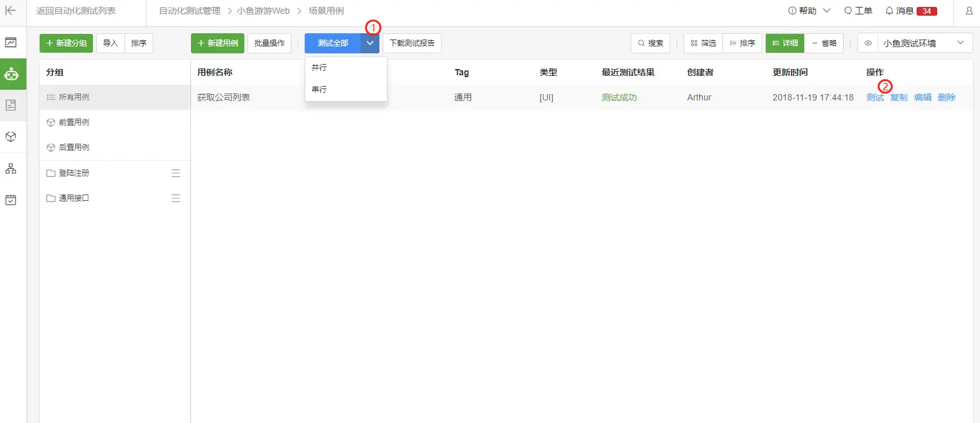This screenshot has height=423, width=980.
Task: Open the 搜索 search function
Action: point(650,43)
